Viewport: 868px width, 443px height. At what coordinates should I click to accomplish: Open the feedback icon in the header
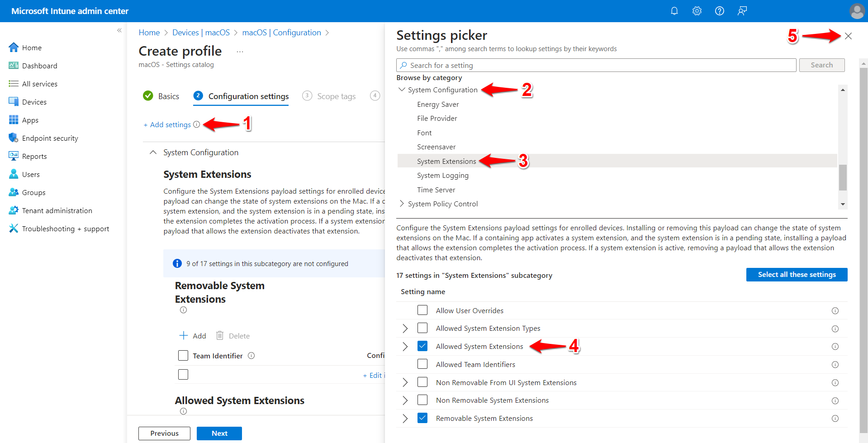click(x=742, y=11)
